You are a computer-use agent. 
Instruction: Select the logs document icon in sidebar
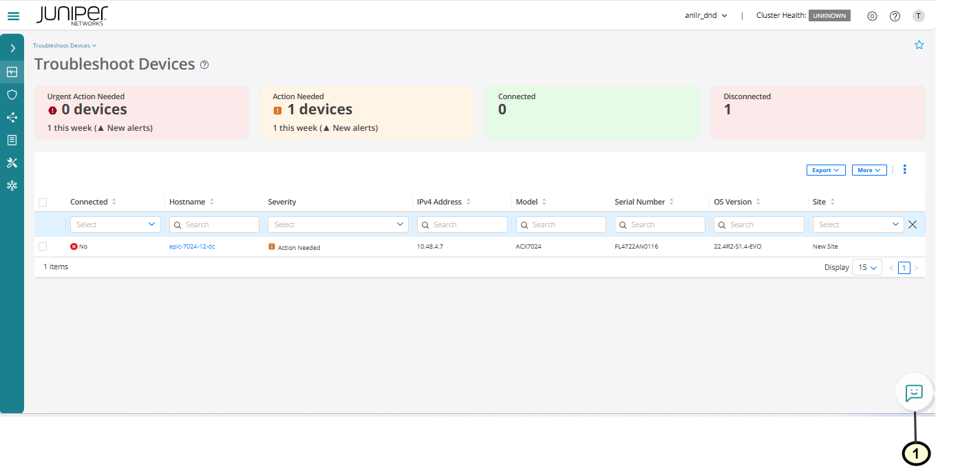pos(12,140)
